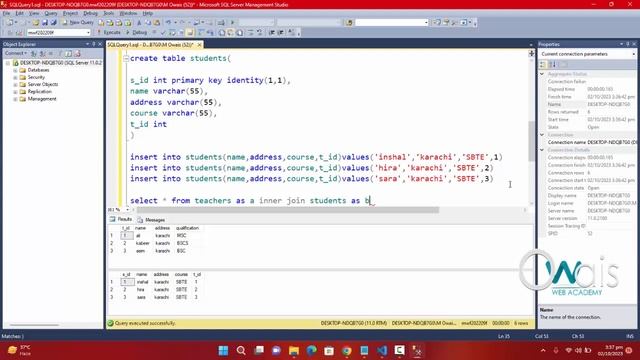Screen dimensions: 640x360
Task: Click the editor split-window handle icon
Action: [x=531, y=53]
